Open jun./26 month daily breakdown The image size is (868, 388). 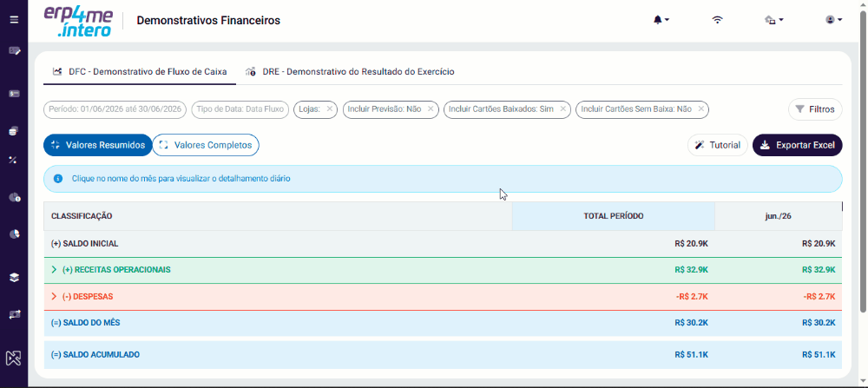(x=779, y=216)
